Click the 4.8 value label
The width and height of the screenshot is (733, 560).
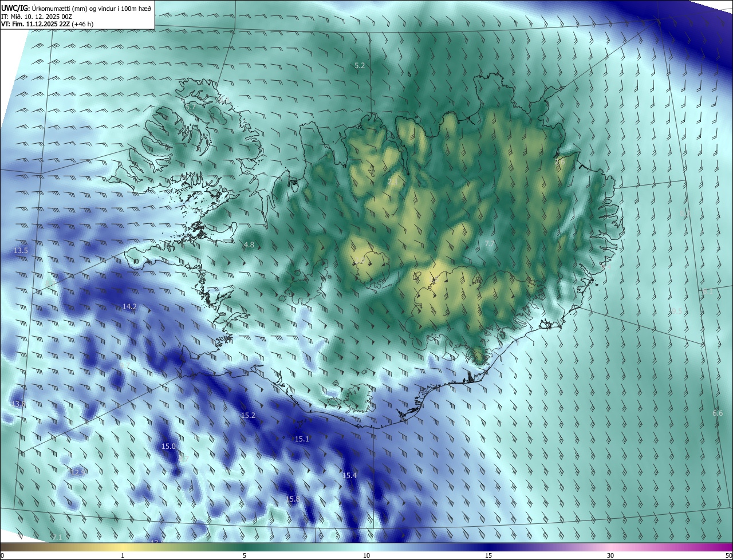click(x=249, y=244)
